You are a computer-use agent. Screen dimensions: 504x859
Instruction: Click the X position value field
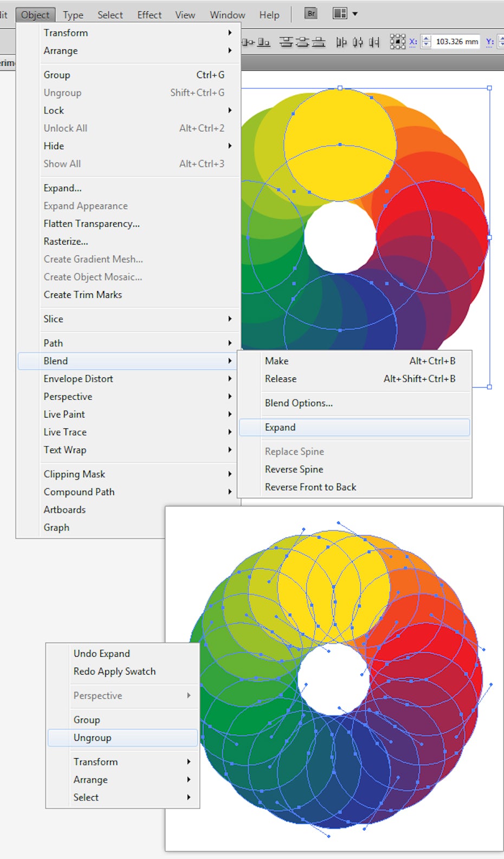click(456, 42)
